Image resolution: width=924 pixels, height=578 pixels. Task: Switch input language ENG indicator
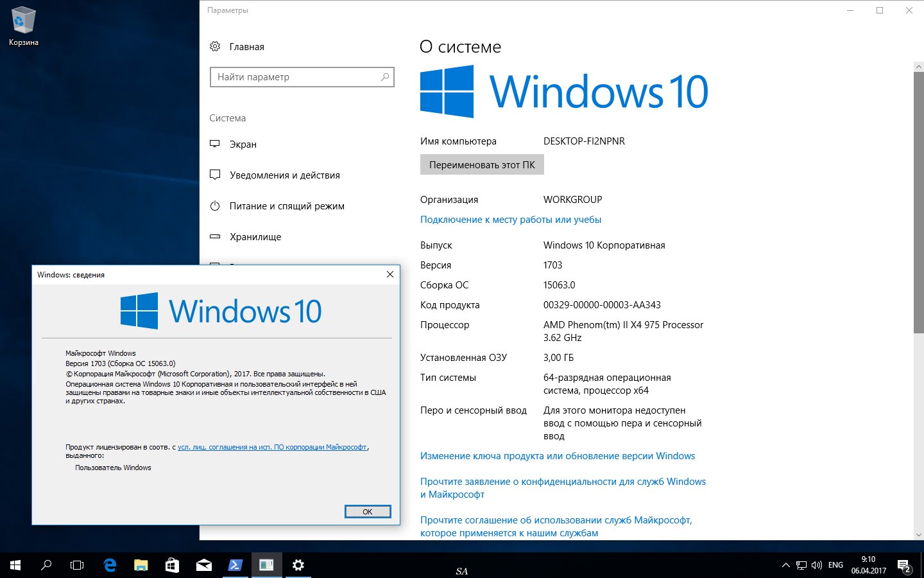point(835,565)
